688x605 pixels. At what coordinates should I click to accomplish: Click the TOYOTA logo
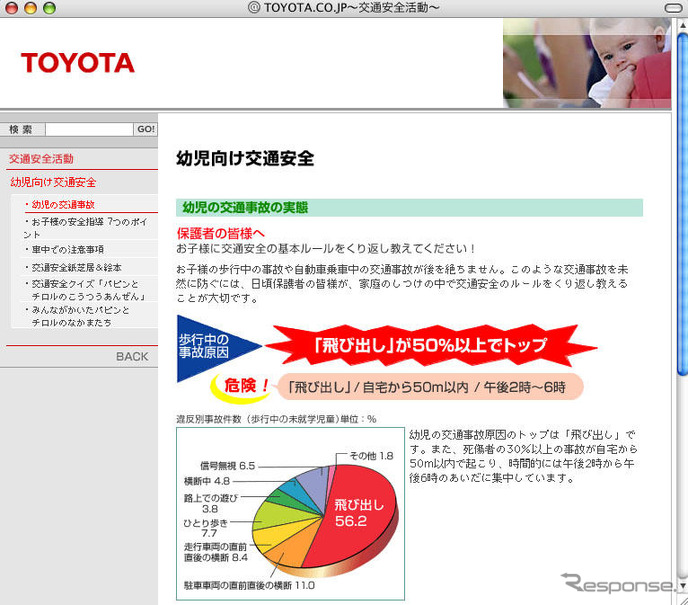(x=78, y=63)
